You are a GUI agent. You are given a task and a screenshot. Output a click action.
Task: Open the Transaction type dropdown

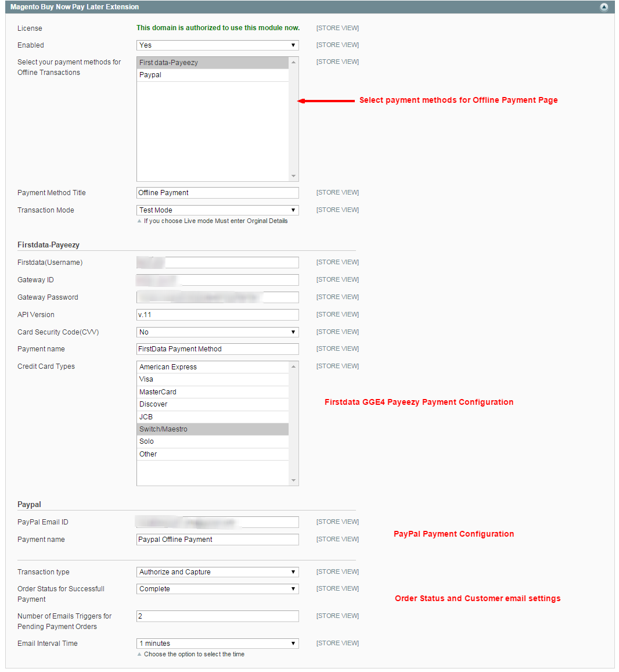[218, 572]
